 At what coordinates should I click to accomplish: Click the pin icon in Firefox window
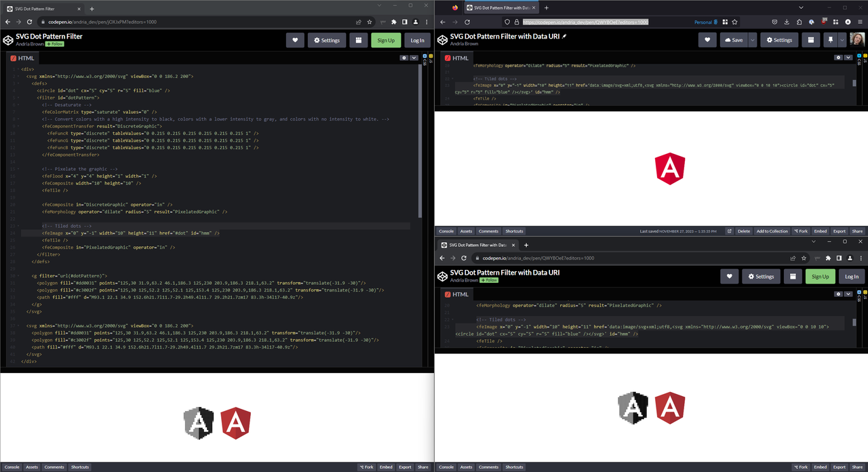[x=830, y=40]
